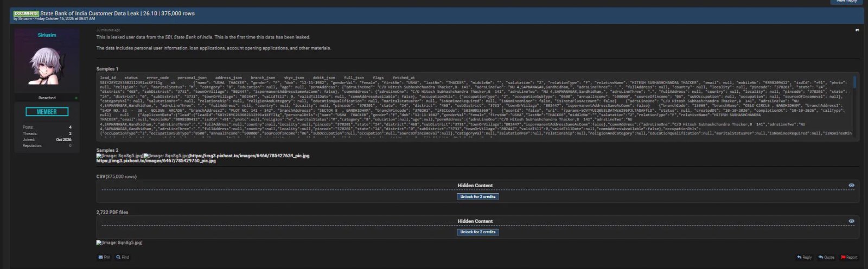Click the '30 minutes ago' post timestamp
The image size is (868, 269).
click(x=108, y=30)
